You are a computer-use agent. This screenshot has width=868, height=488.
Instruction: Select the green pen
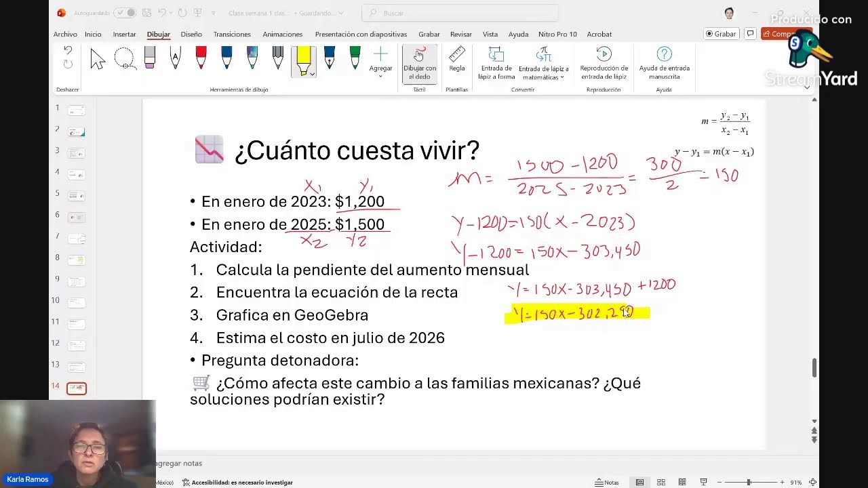[355, 58]
